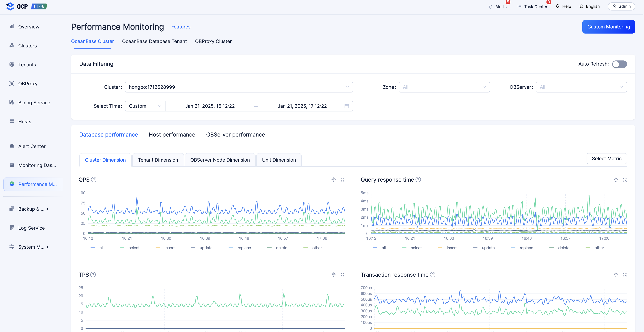Open the Alerts bell in the header
This screenshot has width=644, height=332.
click(497, 6)
